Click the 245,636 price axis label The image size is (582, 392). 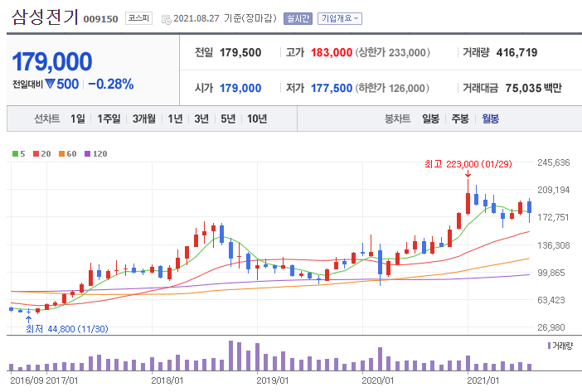pyautogui.click(x=554, y=162)
